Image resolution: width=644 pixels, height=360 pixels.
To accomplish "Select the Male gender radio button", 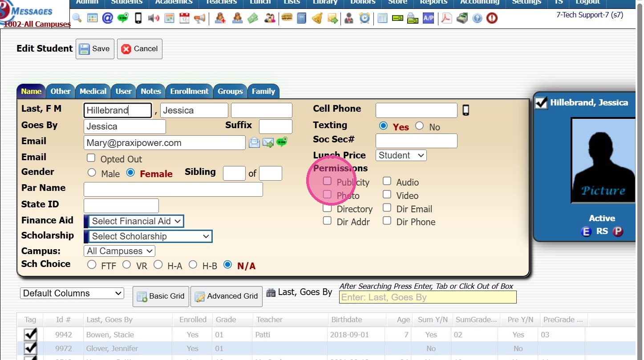I will tap(92, 173).
